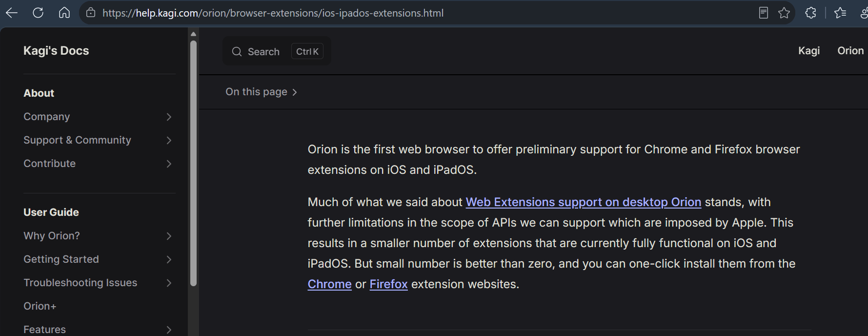Viewport: 868px width, 336px height.
Task: Select Troubleshooting Issues in the sidebar
Action: [81, 283]
